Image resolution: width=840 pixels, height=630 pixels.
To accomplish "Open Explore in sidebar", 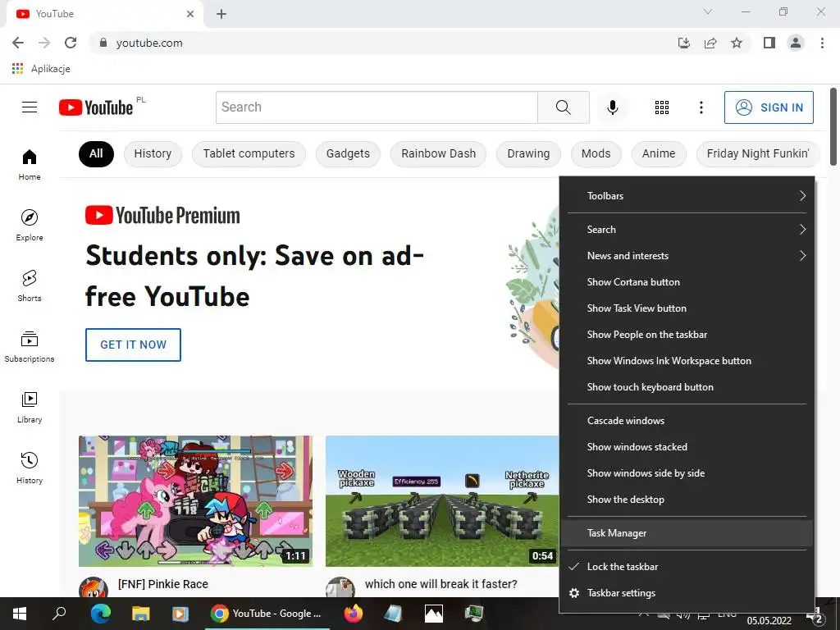I will click(30, 225).
